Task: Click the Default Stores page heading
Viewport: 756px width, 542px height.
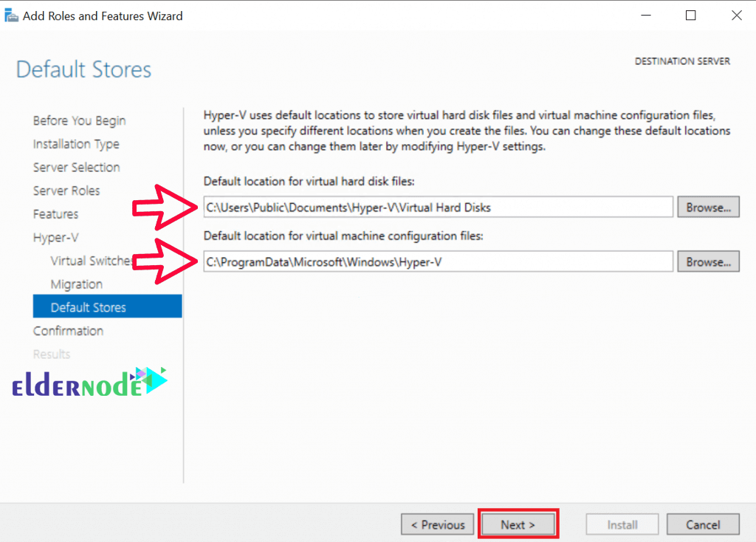Action: [84, 69]
